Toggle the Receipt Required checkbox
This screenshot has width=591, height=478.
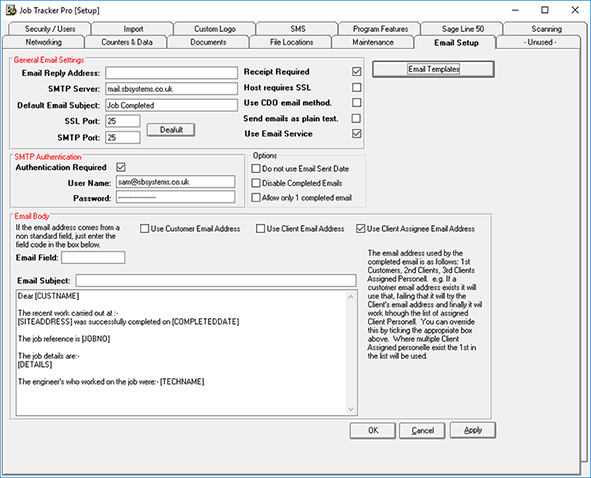357,72
